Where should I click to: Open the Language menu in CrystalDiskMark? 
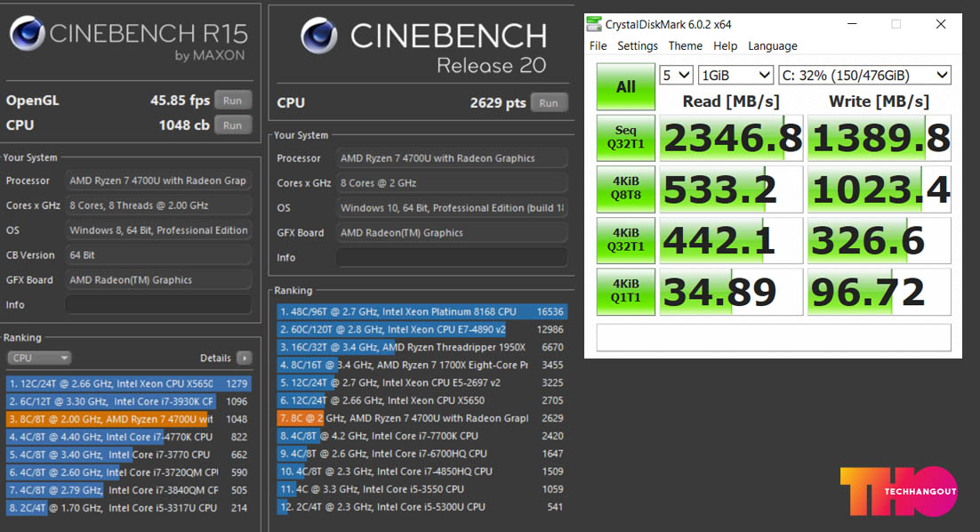(773, 45)
